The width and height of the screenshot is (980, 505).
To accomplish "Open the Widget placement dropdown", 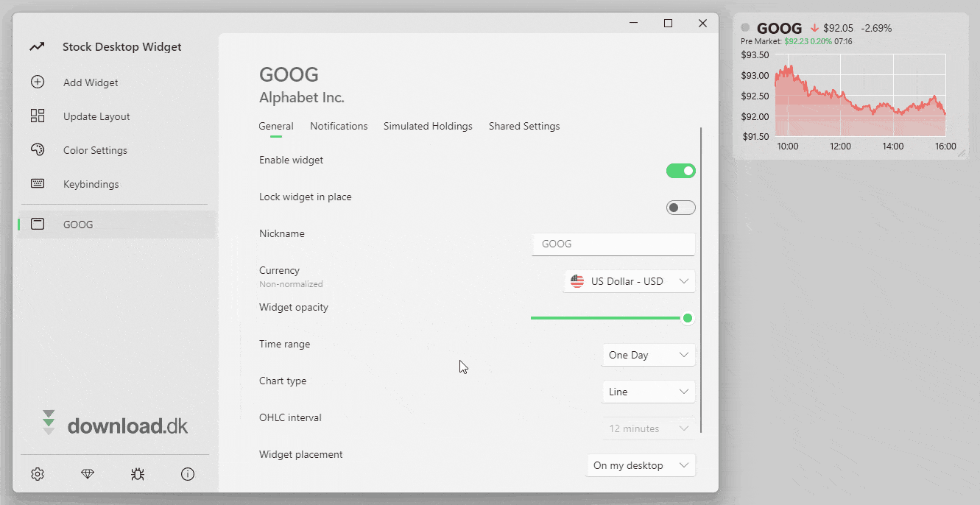I will pyautogui.click(x=641, y=465).
